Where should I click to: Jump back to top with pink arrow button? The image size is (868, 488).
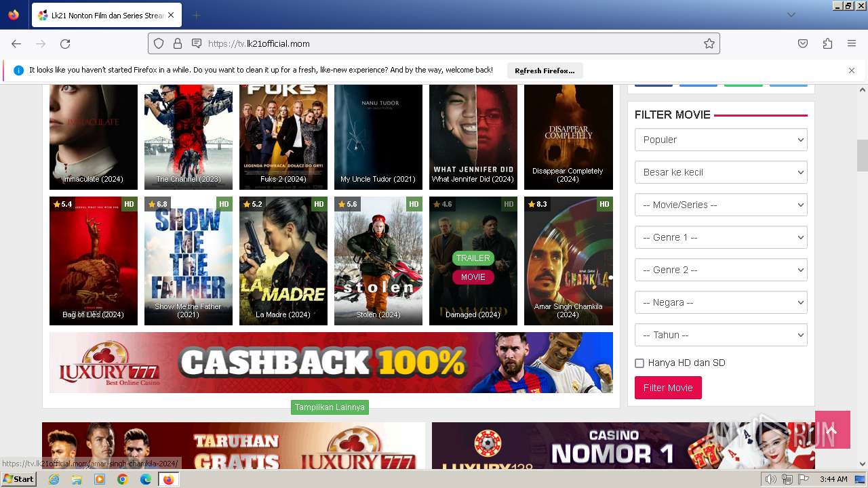point(833,430)
